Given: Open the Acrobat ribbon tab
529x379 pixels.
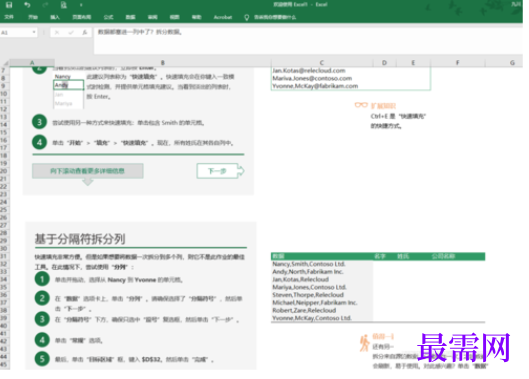Looking at the screenshot, I should tap(223, 17).
